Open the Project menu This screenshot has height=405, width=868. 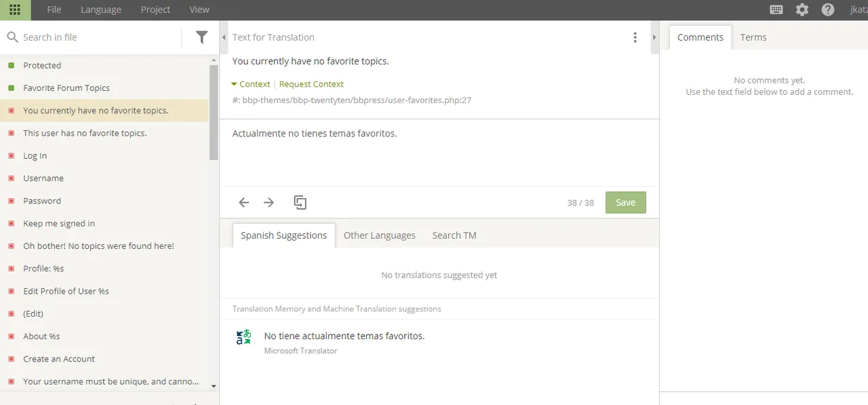pos(155,9)
